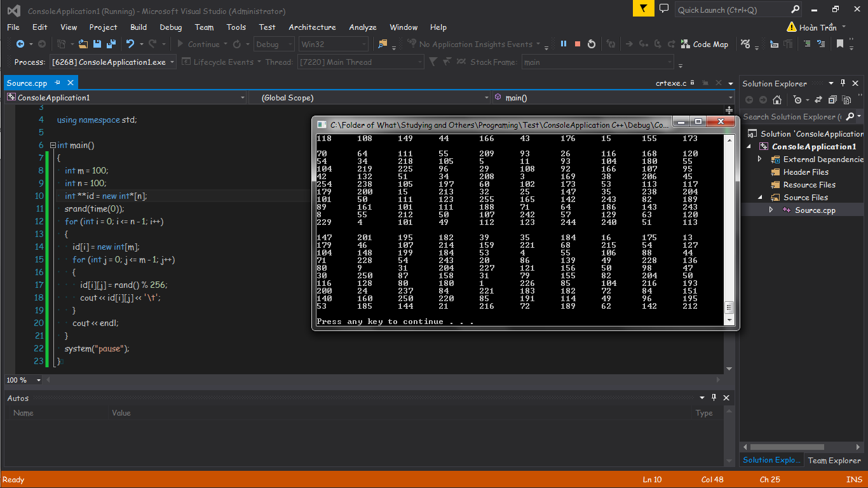
Task: Click Collapse All in Solution Explorer
Action: point(831,100)
